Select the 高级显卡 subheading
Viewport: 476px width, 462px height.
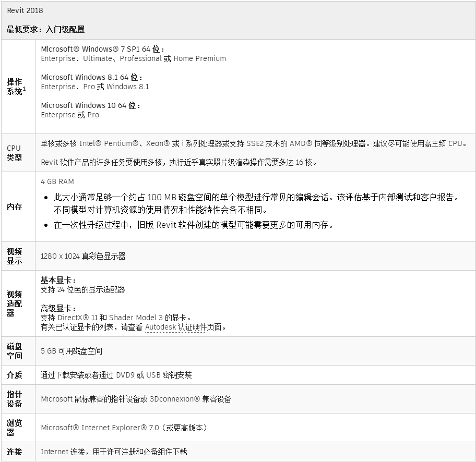coord(58,308)
